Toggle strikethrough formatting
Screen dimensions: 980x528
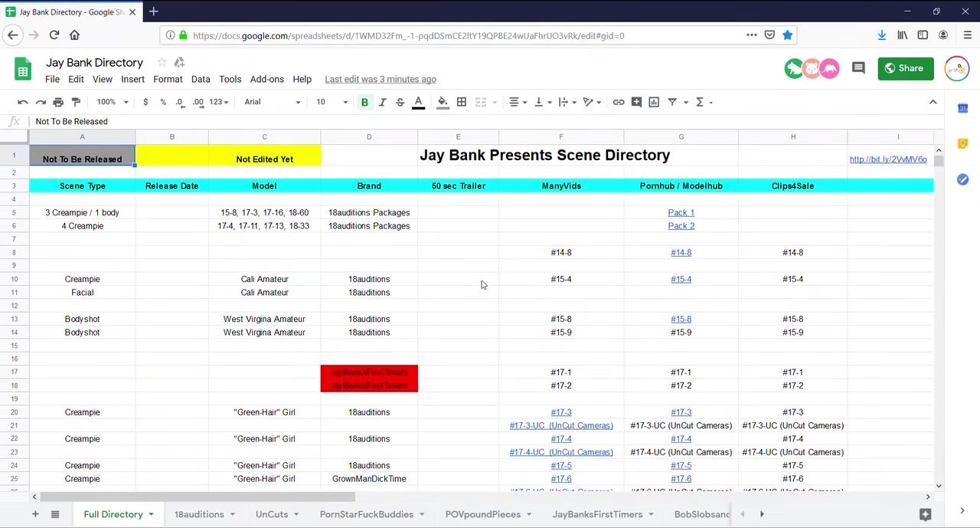click(x=400, y=102)
